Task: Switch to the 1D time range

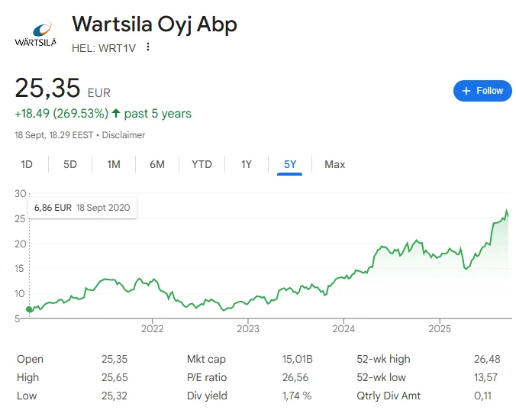Action: 27,164
